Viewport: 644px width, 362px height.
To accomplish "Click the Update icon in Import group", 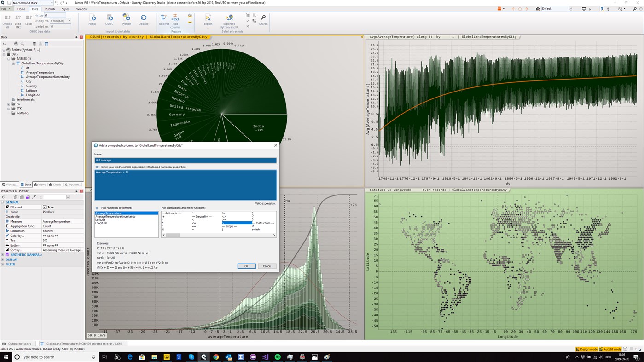I will pyautogui.click(x=143, y=19).
